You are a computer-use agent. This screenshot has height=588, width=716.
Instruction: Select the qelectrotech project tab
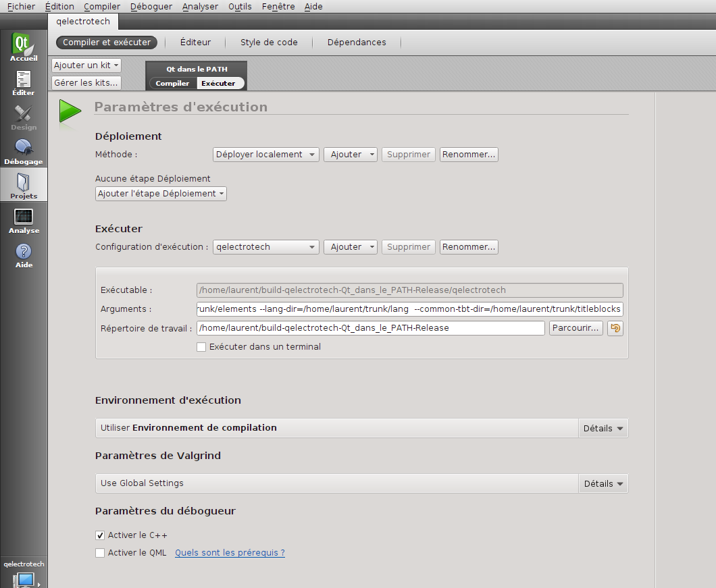pyautogui.click(x=83, y=22)
